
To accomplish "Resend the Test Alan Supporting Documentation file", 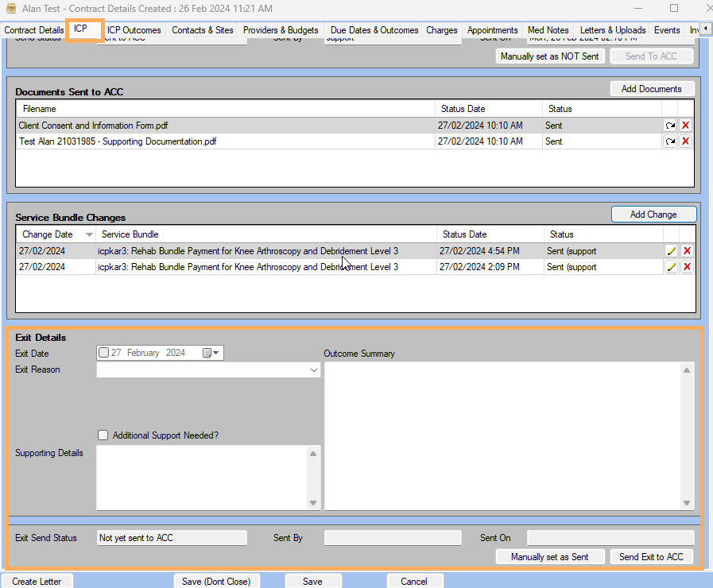I will pyautogui.click(x=670, y=141).
